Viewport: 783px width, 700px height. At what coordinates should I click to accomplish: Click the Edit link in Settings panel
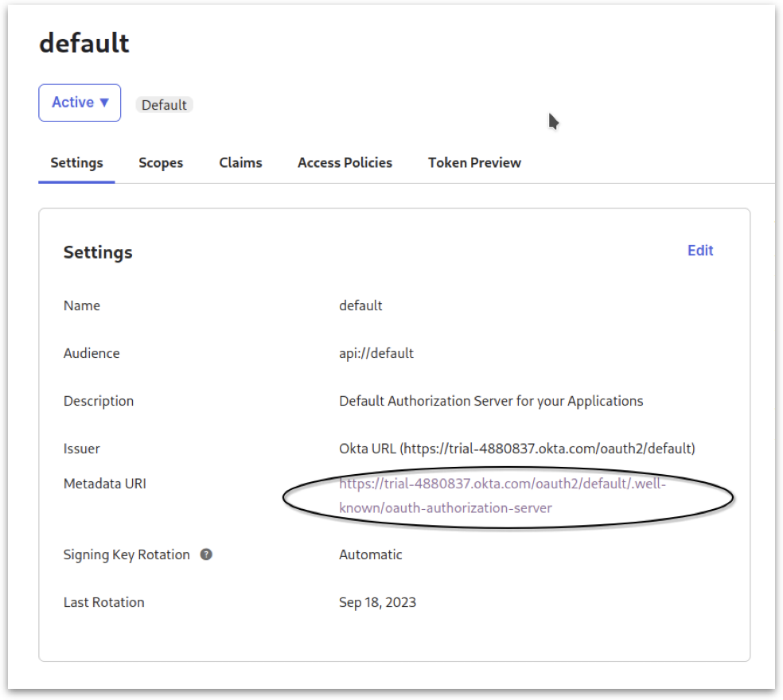(700, 251)
